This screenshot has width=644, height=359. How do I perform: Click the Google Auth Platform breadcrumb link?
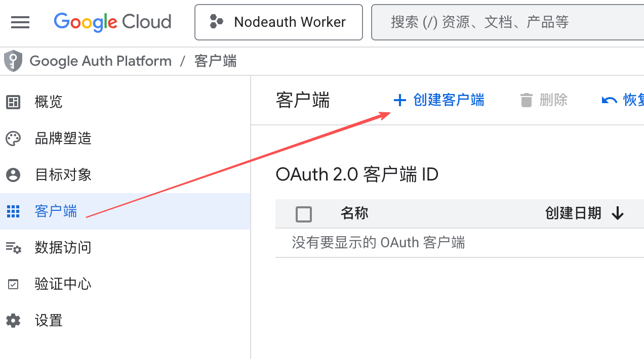[100, 61]
